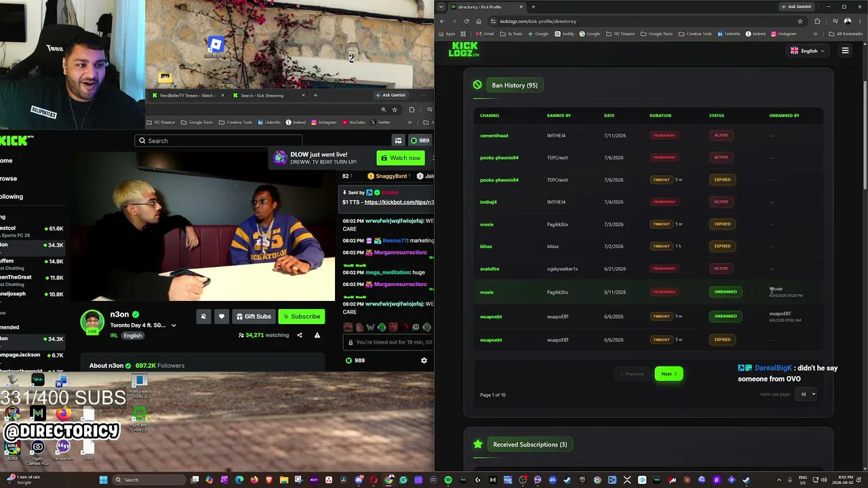Mute notifications for n3on with the bell icon

[x=203, y=317]
